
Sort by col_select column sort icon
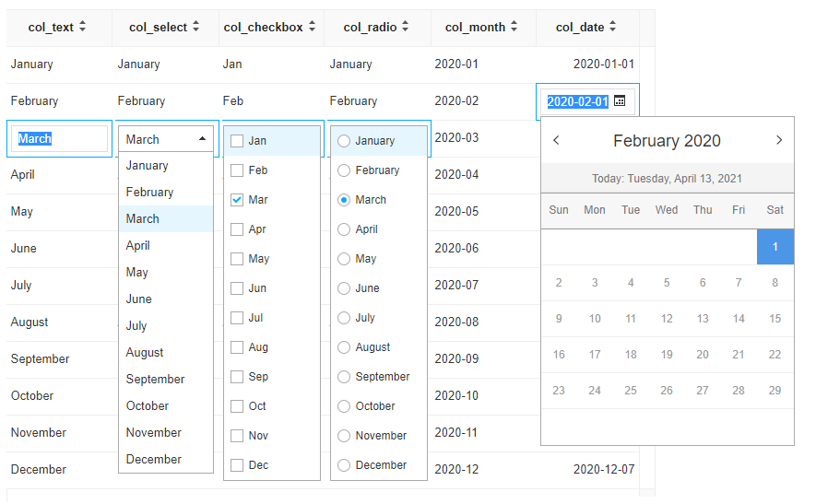tap(195, 28)
